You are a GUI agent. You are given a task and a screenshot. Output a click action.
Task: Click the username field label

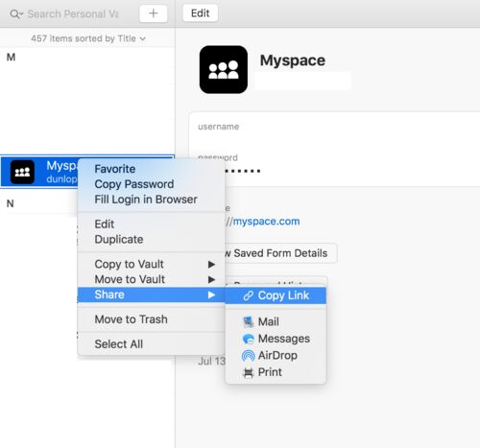pos(219,127)
